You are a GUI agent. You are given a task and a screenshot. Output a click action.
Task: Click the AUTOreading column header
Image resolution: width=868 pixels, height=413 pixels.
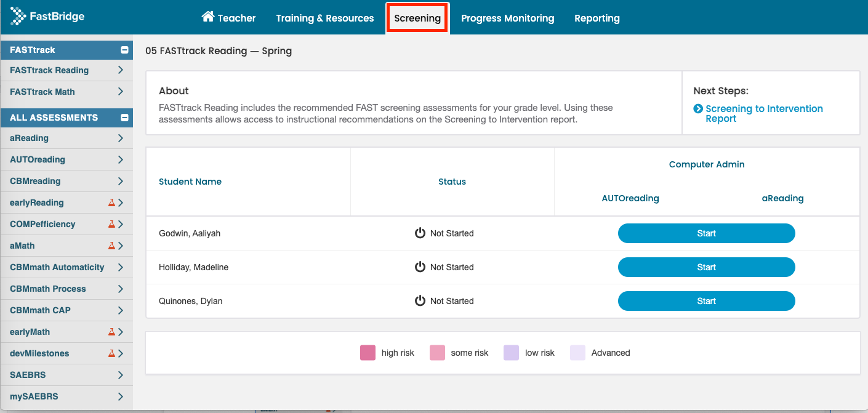[630, 198]
